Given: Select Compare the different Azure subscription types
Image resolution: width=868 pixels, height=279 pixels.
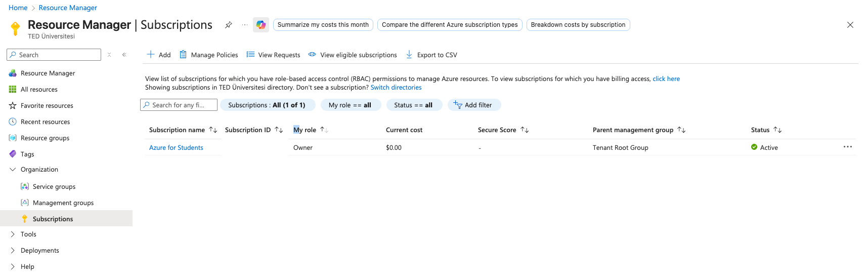Looking at the screenshot, I should point(450,25).
